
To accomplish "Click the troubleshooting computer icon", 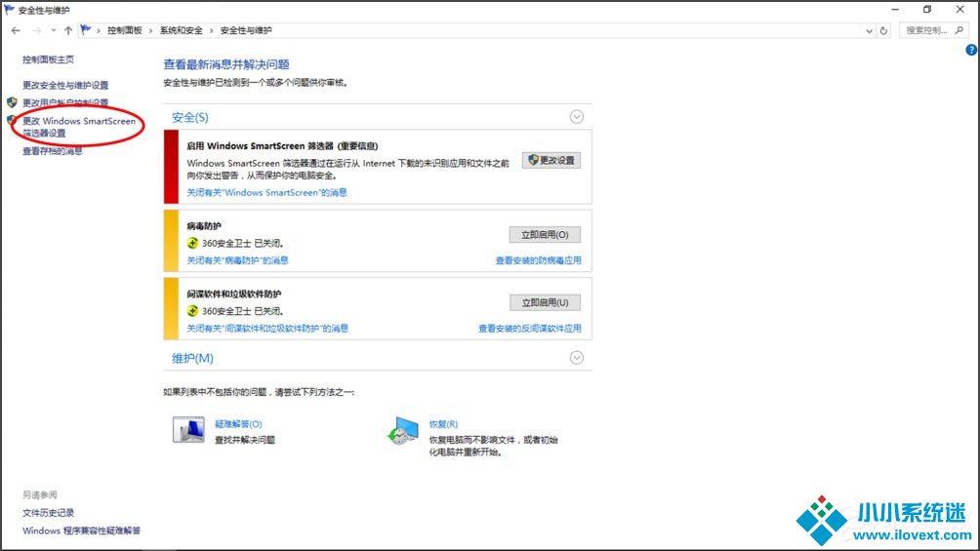I will [188, 430].
